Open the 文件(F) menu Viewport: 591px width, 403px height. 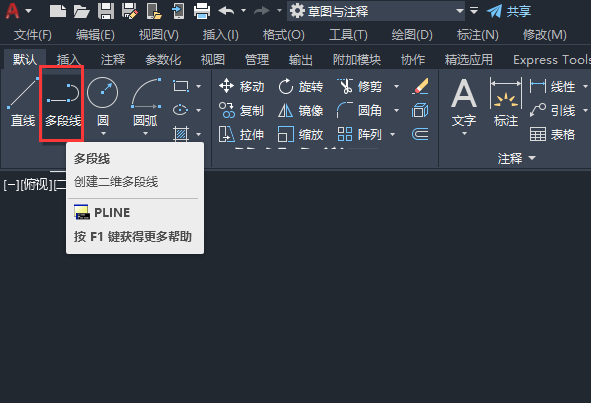[33, 35]
